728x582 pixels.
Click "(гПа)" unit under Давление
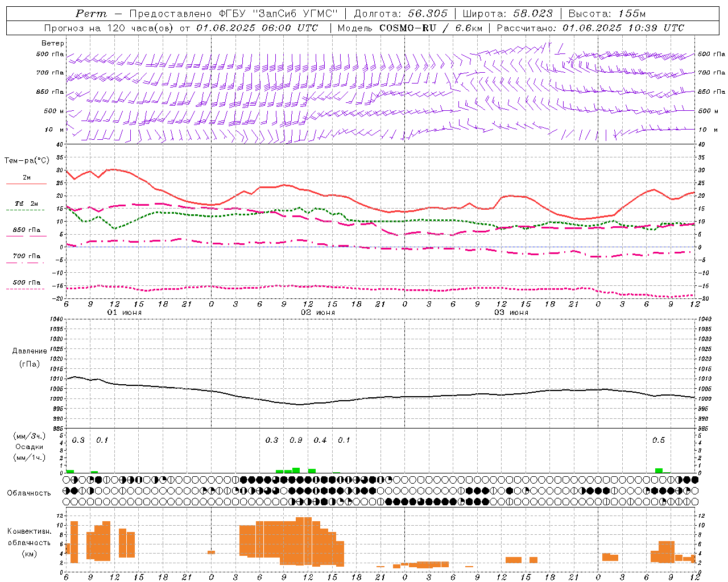coord(30,364)
